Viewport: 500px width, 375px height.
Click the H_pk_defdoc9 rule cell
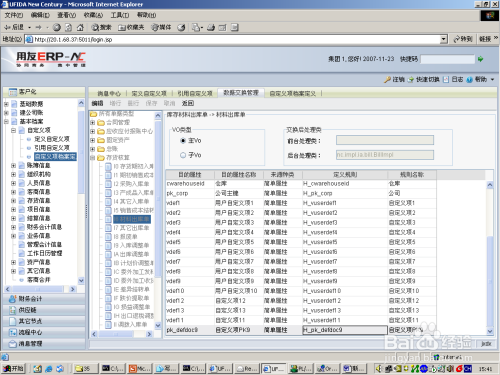345,330
